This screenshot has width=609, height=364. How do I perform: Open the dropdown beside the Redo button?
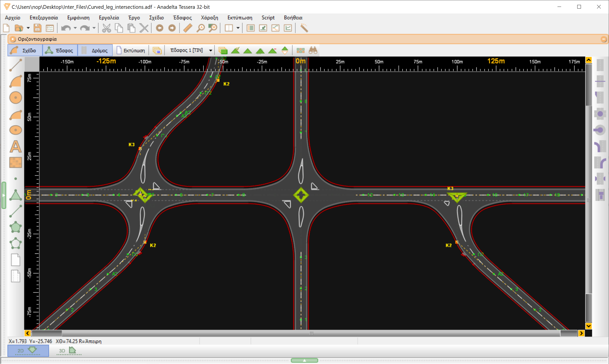[94, 28]
